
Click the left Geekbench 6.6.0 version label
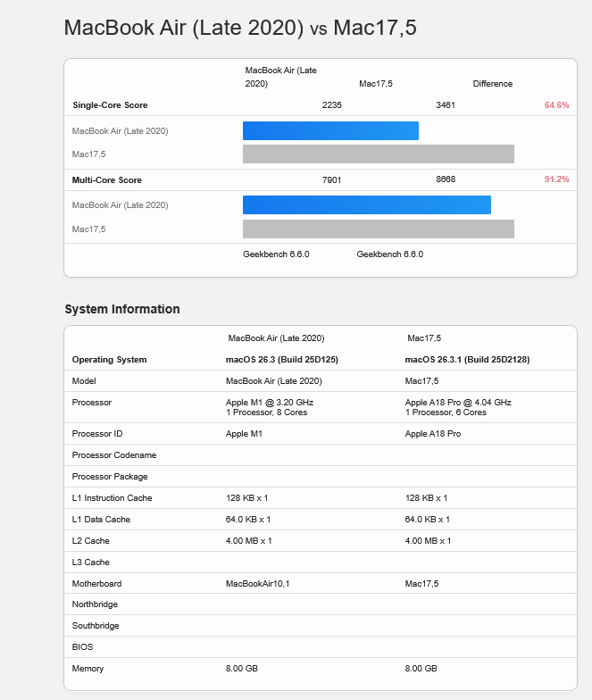276,254
